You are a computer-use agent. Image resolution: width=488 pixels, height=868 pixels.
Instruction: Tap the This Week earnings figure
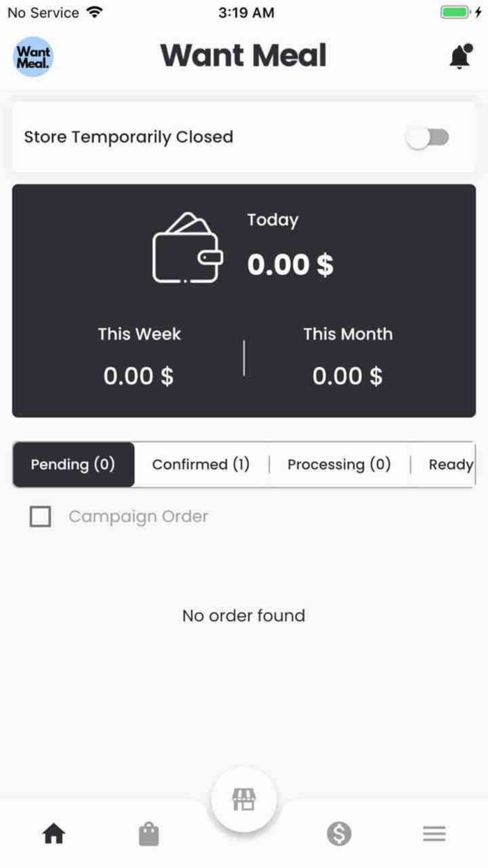tap(139, 376)
